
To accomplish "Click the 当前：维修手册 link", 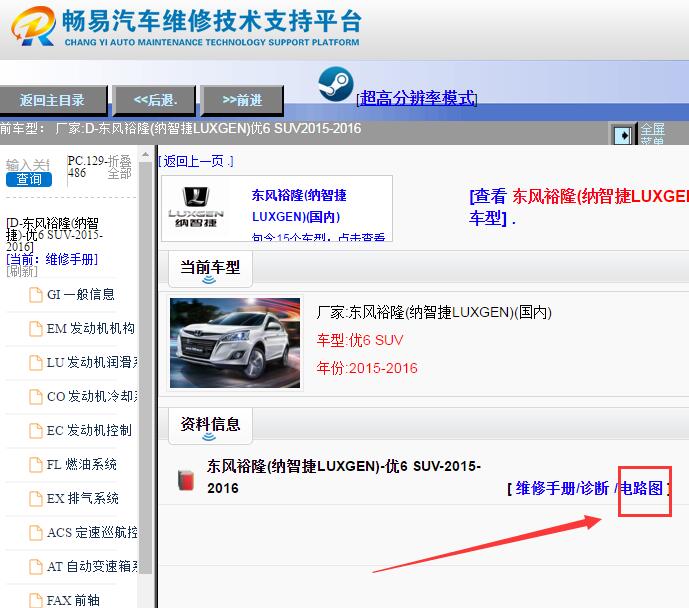I will coord(52,259).
